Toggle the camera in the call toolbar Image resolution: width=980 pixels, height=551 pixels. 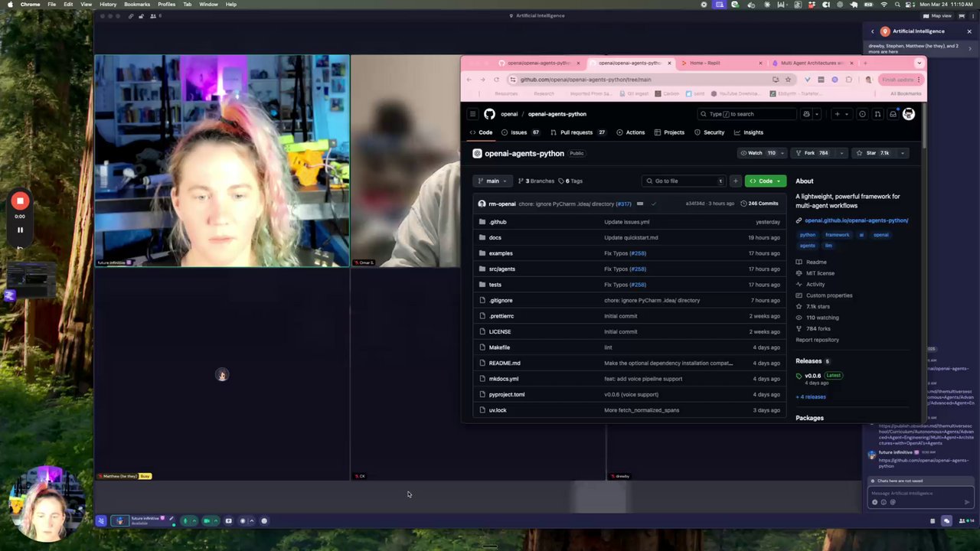[x=206, y=521]
